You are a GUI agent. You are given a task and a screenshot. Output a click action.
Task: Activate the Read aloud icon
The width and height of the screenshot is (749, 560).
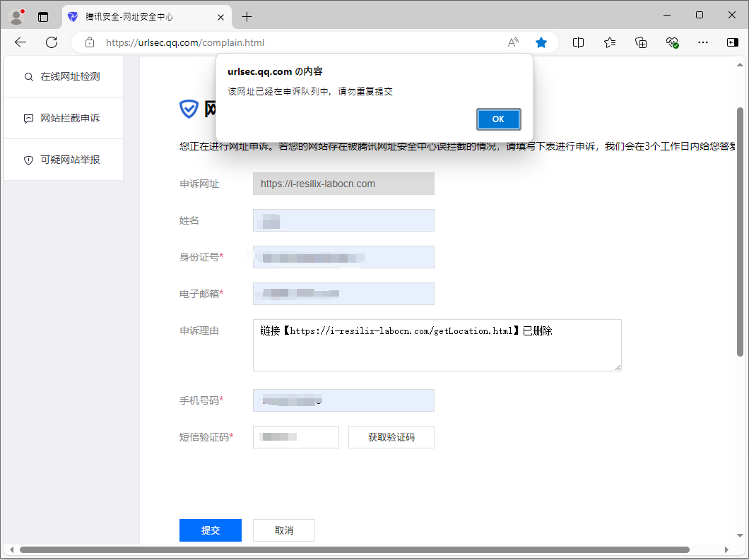513,42
